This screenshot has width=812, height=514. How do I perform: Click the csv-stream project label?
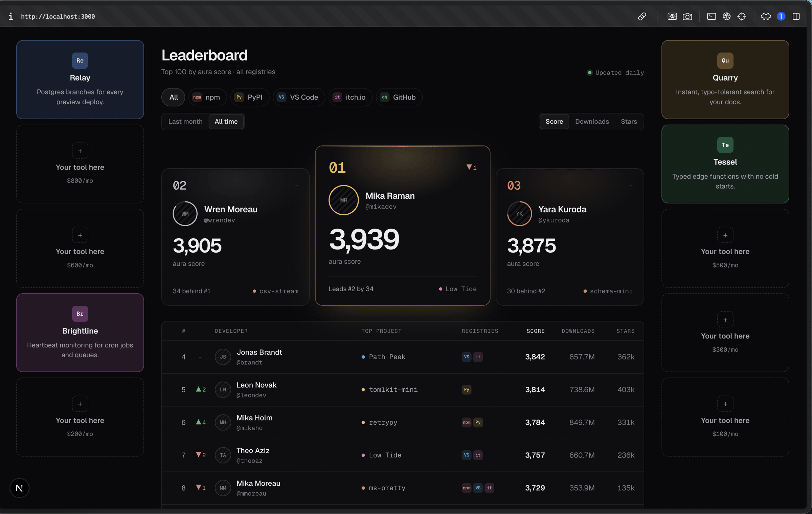click(x=279, y=291)
